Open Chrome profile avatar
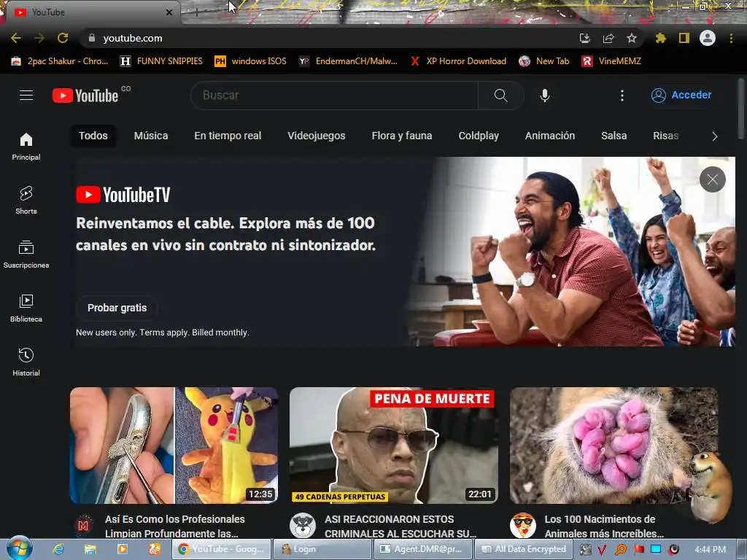747x560 pixels. pos(708,38)
